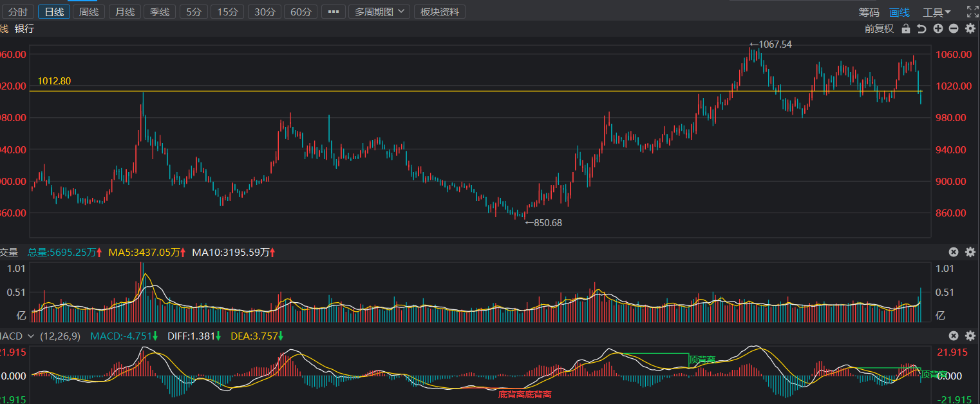
Task: Click the MA5:3437.05万 indicator label
Action: point(147,252)
